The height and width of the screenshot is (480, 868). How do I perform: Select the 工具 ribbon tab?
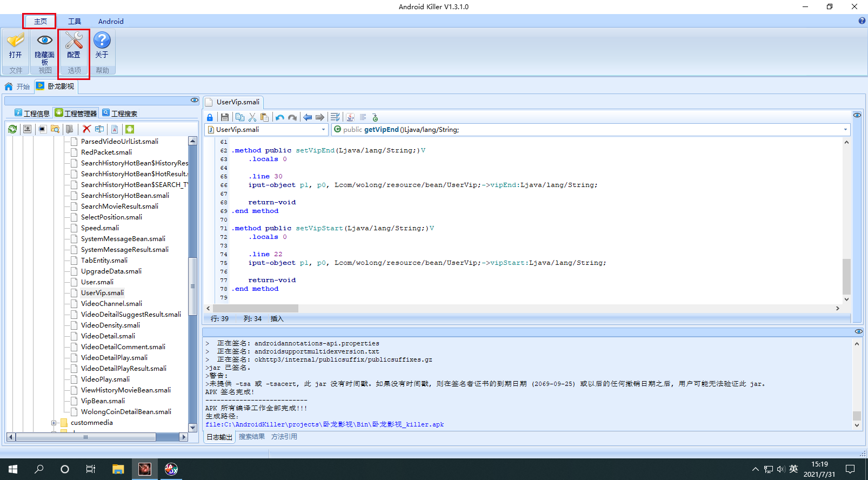75,22
